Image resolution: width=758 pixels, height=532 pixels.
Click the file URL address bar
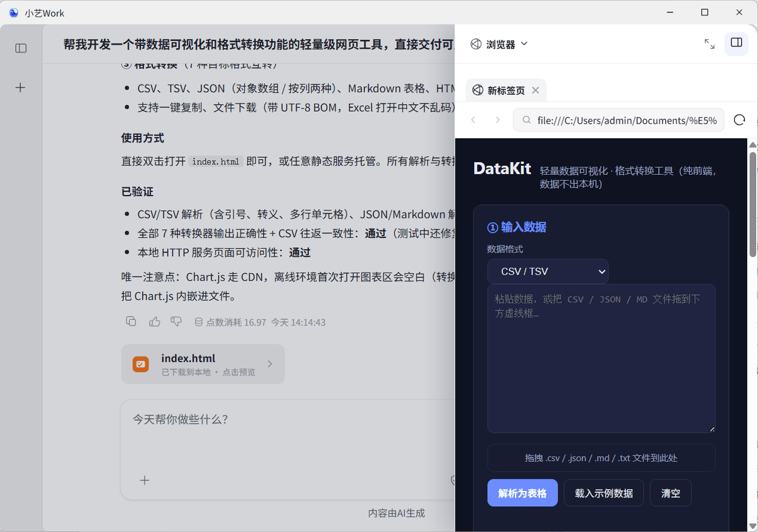(618, 120)
